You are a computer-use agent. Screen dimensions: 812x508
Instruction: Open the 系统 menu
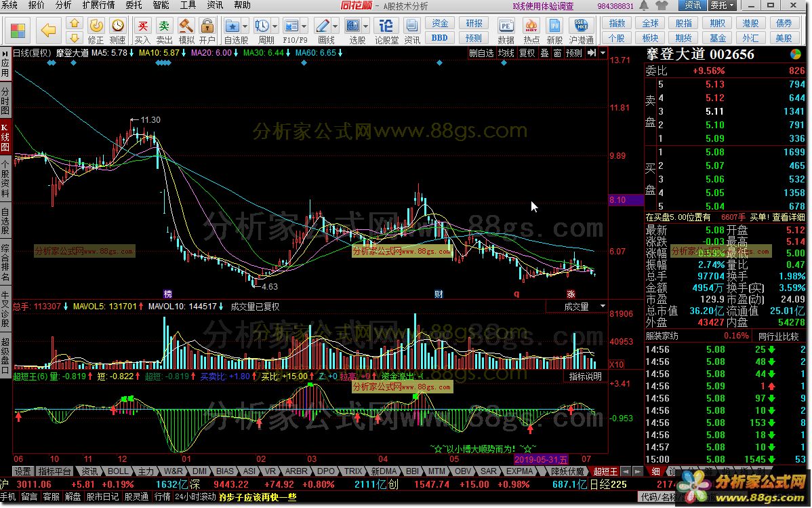click(x=10, y=5)
